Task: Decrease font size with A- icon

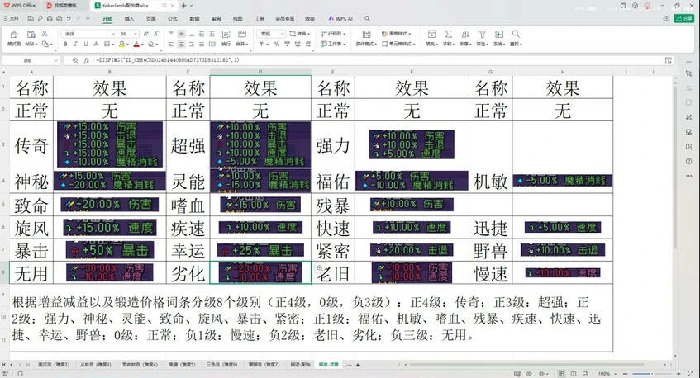Action: point(156,34)
